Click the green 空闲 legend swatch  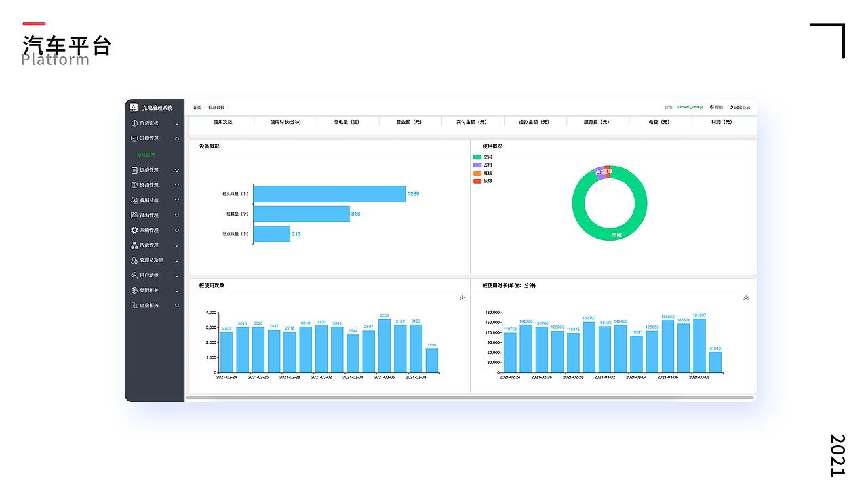pos(477,157)
